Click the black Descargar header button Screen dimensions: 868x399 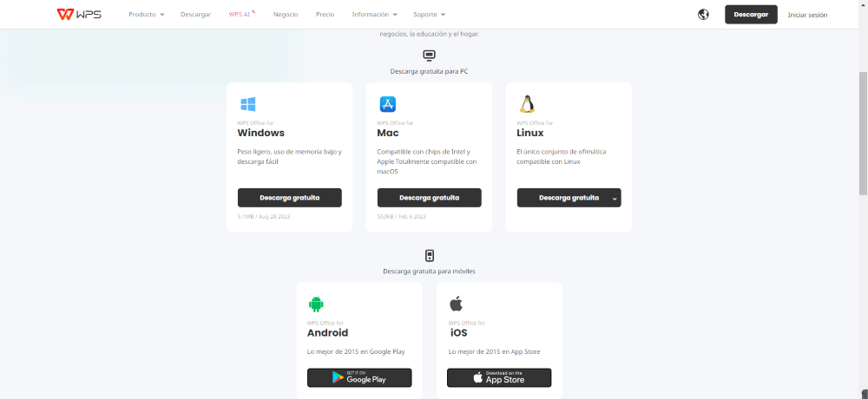coord(751,15)
